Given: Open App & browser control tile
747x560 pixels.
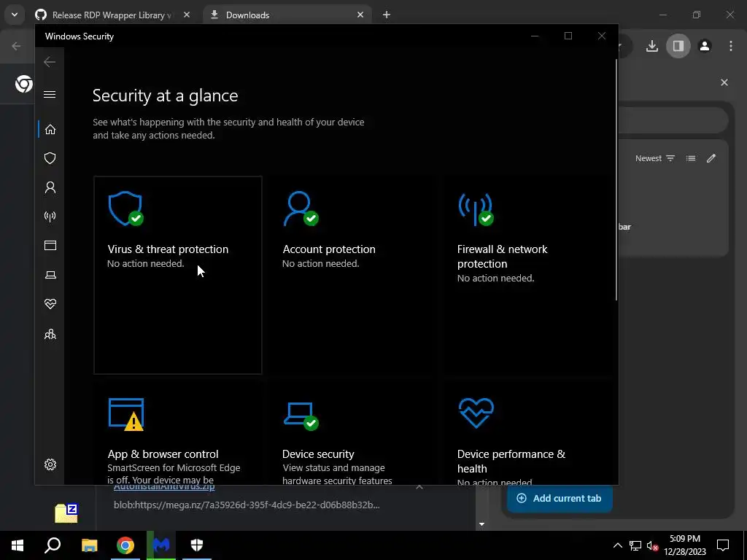Looking at the screenshot, I should pyautogui.click(x=178, y=433).
